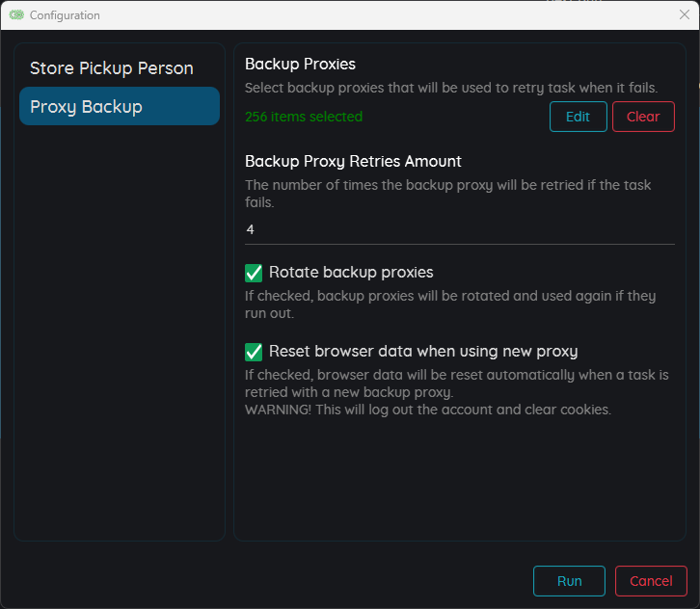Close the Configuration dialog window
The height and width of the screenshot is (609, 700).
click(x=684, y=14)
